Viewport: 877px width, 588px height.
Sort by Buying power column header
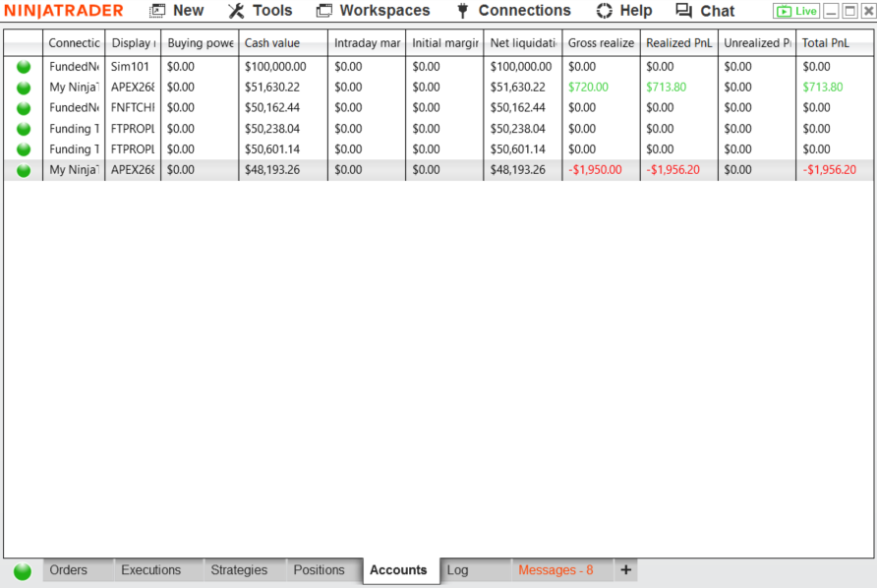click(201, 43)
